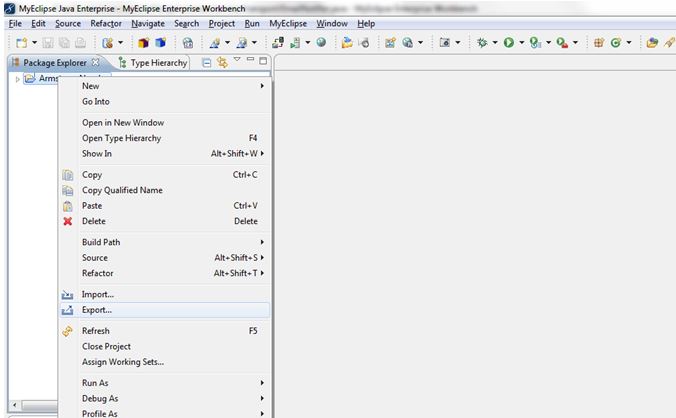This screenshot has width=676, height=418.
Task: Click the New wizard toolbar icon
Action: click(21, 43)
